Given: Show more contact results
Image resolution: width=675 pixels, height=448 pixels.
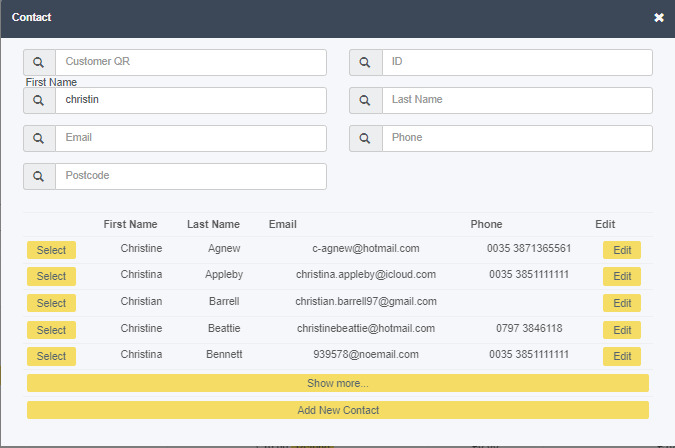Looking at the screenshot, I should [338, 383].
